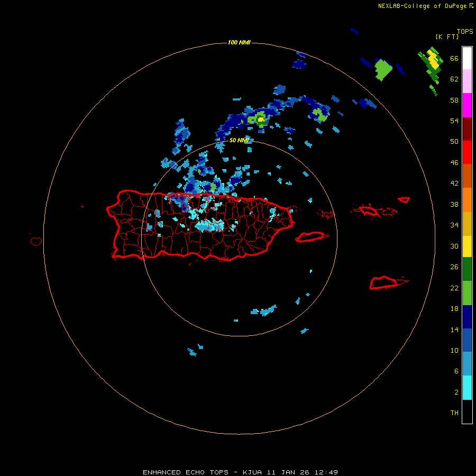Click the "62" legend value
Viewport: 476px width, 476px height.
click(x=454, y=79)
